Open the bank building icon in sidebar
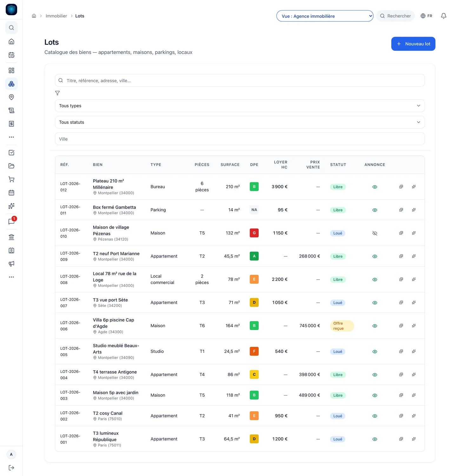The height and width of the screenshot is (476, 457). pyautogui.click(x=11, y=237)
